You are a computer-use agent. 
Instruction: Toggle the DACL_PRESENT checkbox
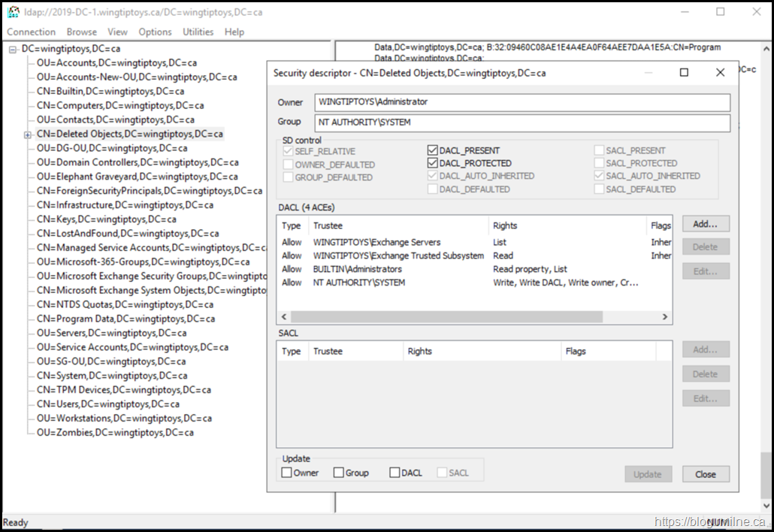tap(433, 150)
